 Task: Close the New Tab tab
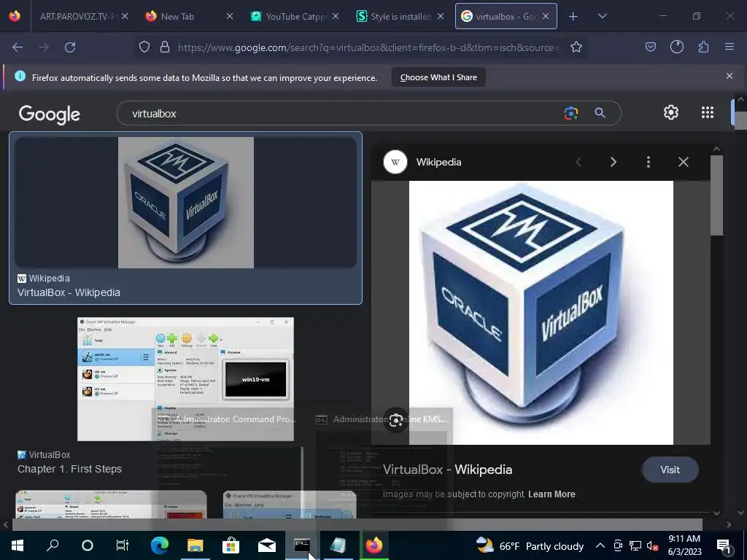click(x=230, y=16)
